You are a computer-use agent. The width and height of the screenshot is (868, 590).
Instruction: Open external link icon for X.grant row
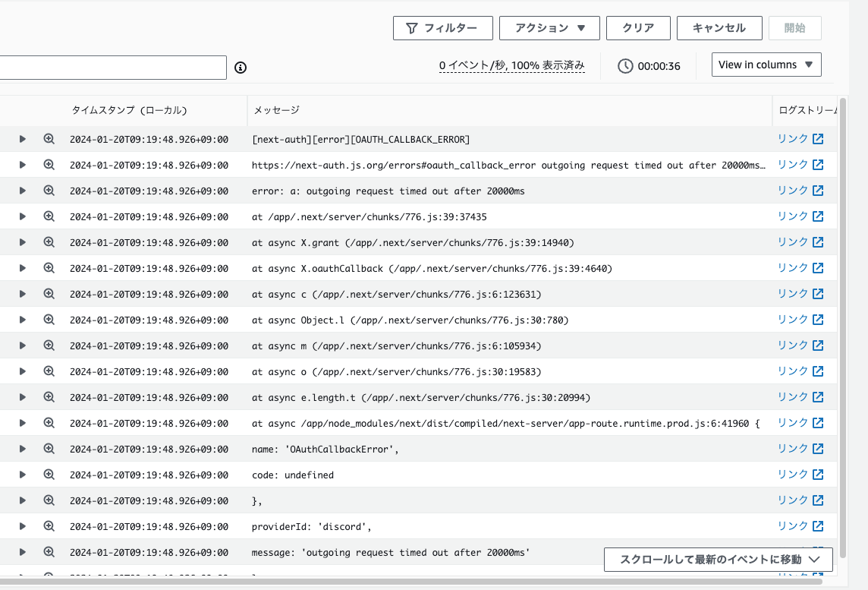pos(818,242)
